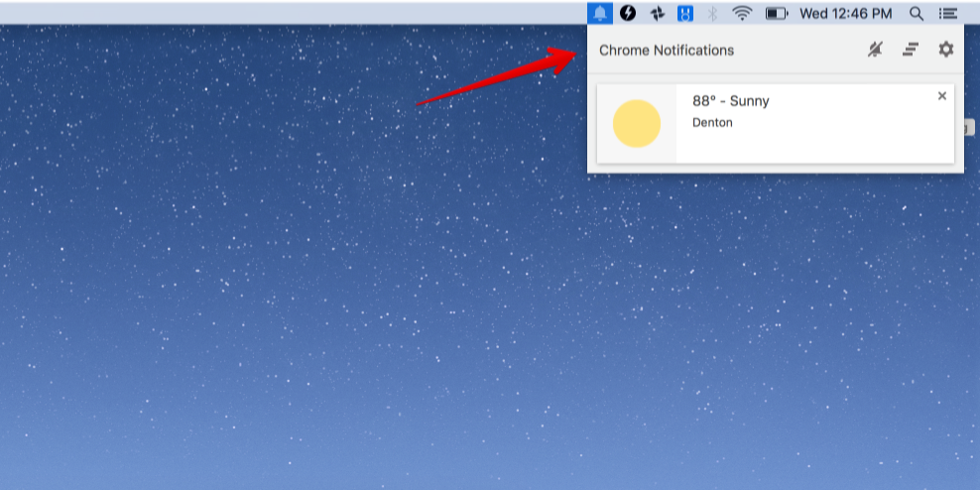
Task: Open the black lightning bolt menu bar icon
Action: pyautogui.click(x=628, y=13)
